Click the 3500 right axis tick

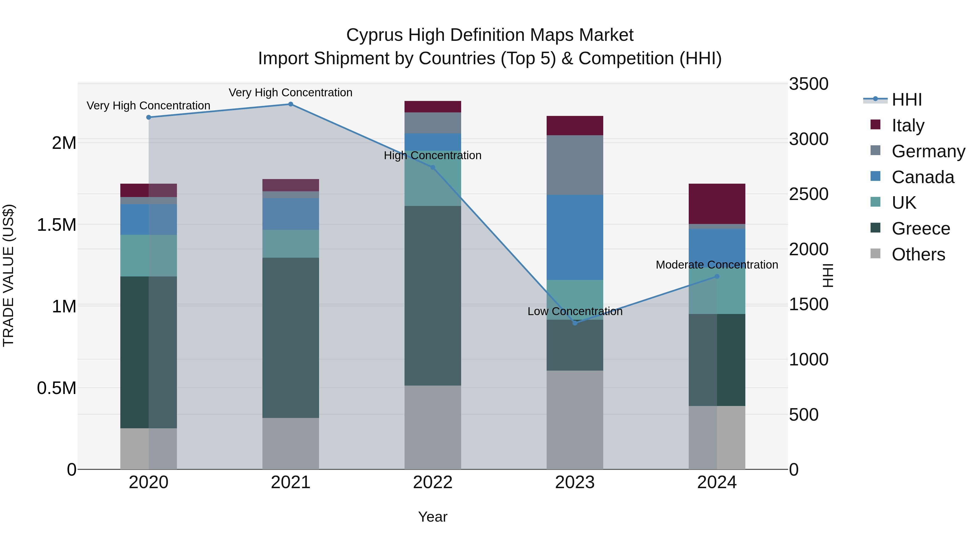[809, 84]
